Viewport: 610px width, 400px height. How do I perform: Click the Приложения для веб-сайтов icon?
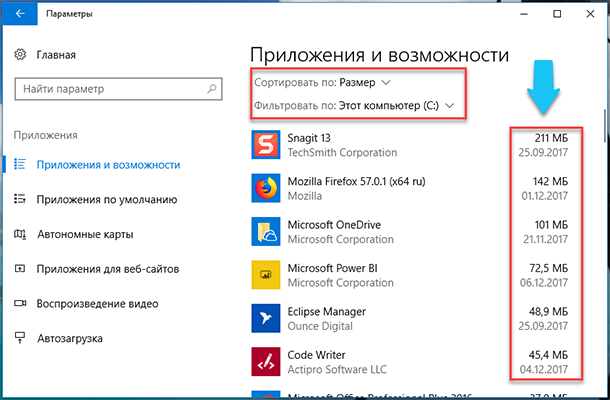click(20, 268)
